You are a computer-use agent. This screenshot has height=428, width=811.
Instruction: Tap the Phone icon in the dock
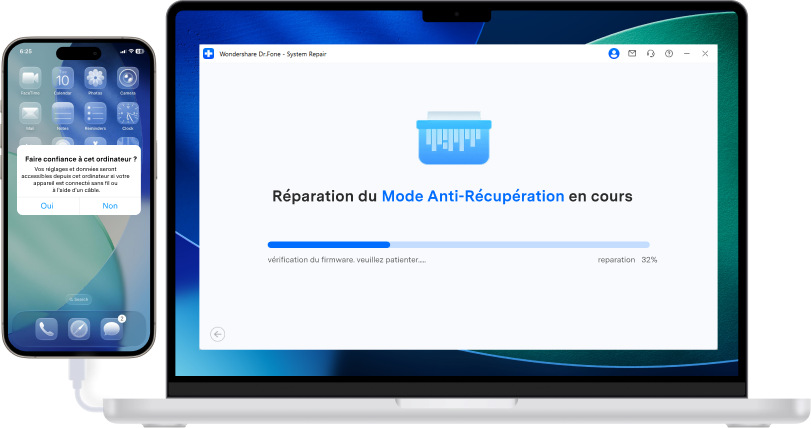[x=46, y=329]
